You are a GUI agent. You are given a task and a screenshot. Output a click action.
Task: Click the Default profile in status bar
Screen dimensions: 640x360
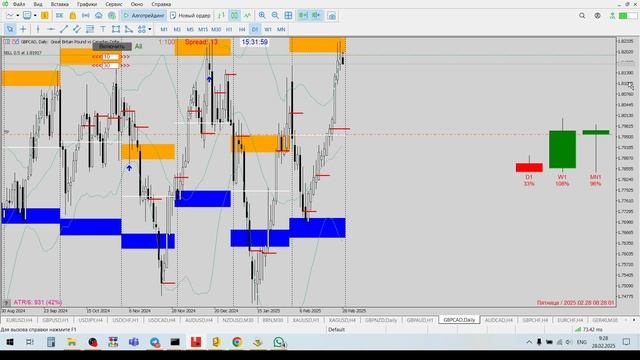click(337, 329)
